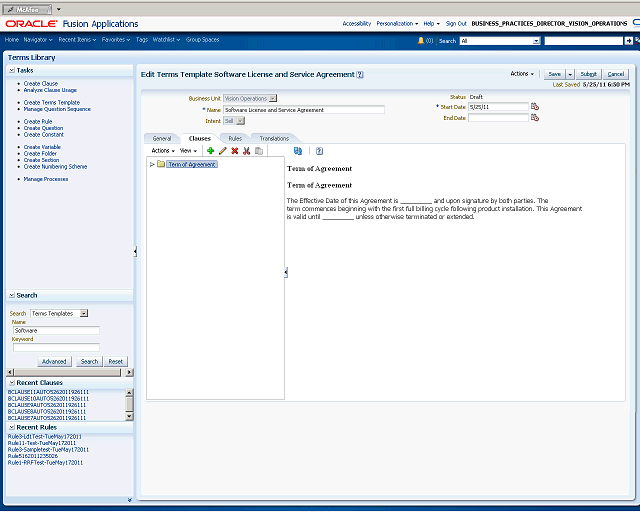Click the Home link
Viewport: 640px width, 512px height.
click(x=12, y=40)
